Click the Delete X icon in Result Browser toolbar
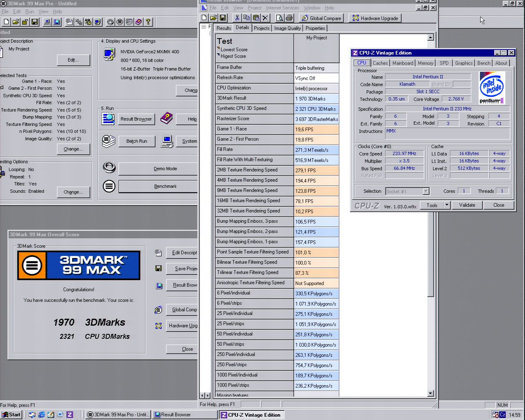 [265, 18]
